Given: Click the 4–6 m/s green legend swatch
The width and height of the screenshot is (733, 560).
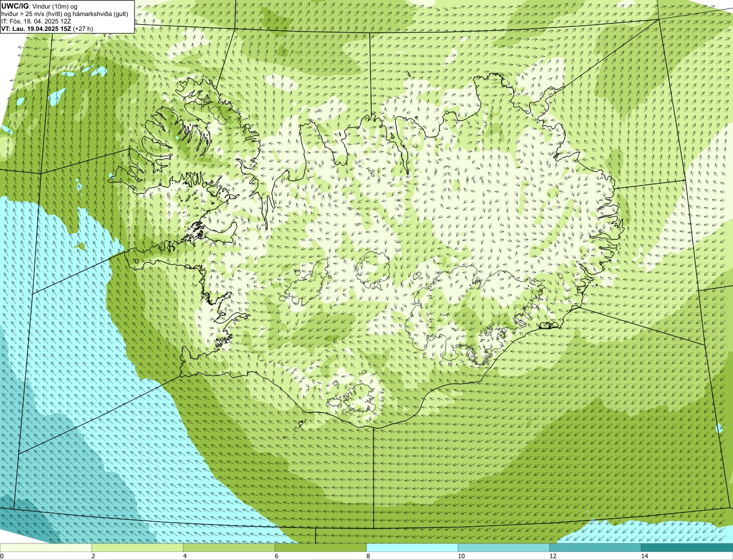Looking at the screenshot, I should 229,547.
